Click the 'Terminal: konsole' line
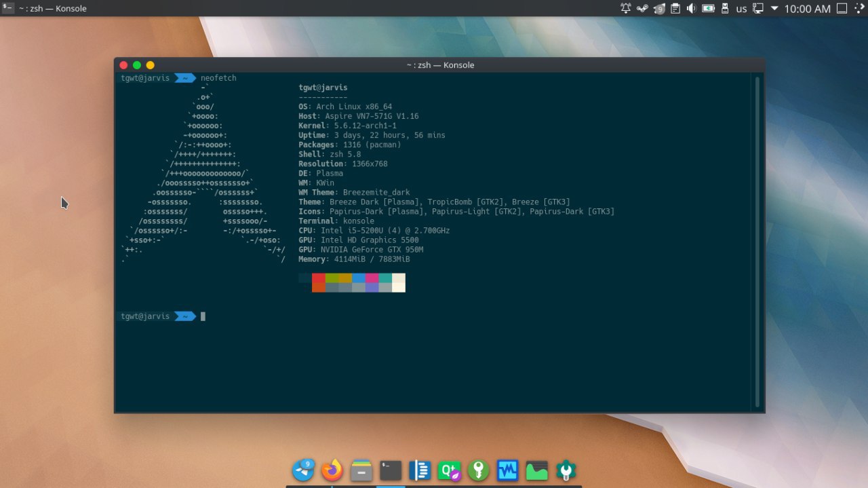Screen dimensions: 868x488 coord(336,221)
